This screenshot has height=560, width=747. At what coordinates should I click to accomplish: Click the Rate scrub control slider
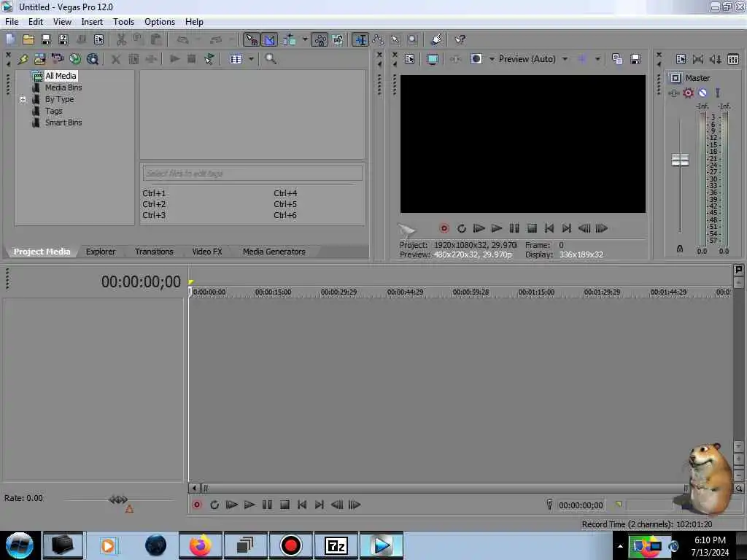[x=117, y=499]
